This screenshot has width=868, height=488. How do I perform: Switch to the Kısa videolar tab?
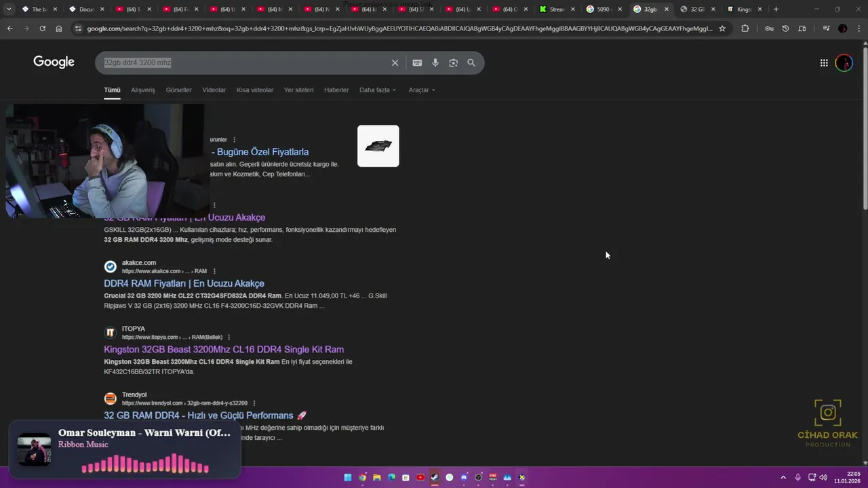pos(255,90)
